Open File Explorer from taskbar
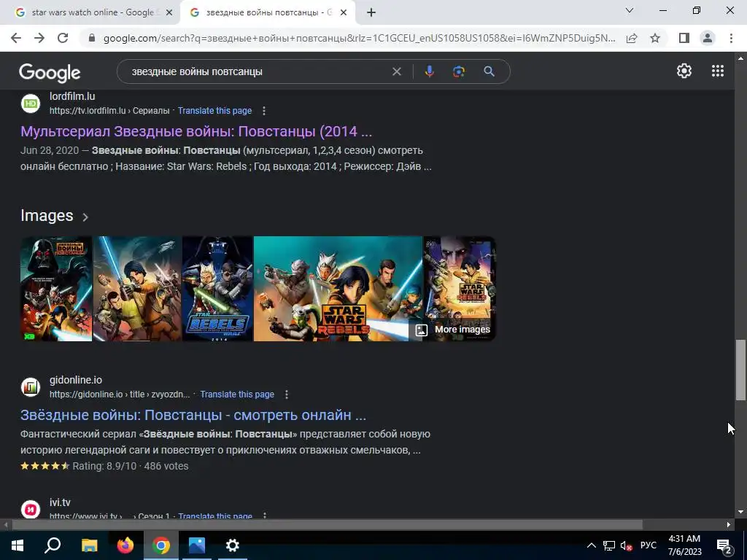The image size is (747, 560). [x=89, y=545]
